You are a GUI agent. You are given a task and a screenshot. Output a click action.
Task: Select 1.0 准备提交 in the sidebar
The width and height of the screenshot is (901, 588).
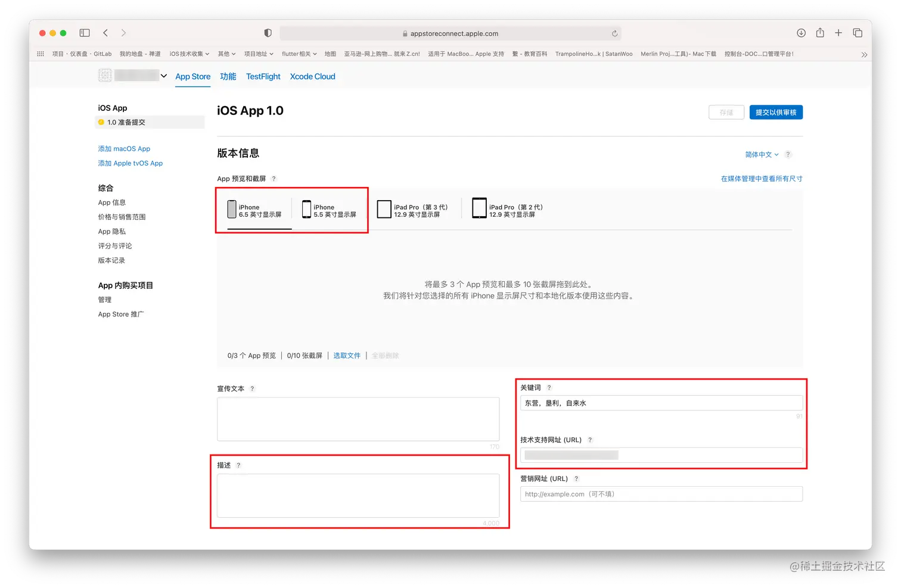click(150, 122)
